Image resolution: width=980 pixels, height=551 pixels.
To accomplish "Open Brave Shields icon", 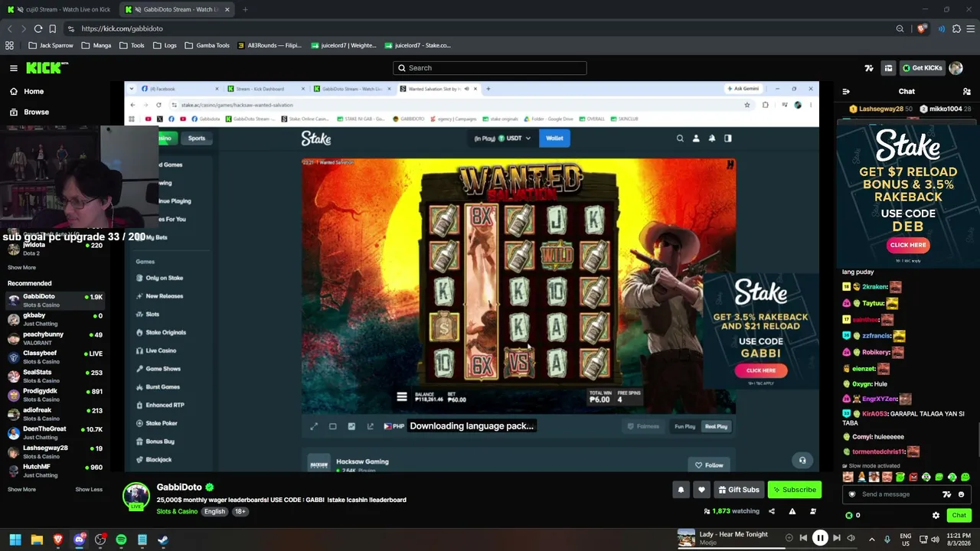I will (x=921, y=28).
